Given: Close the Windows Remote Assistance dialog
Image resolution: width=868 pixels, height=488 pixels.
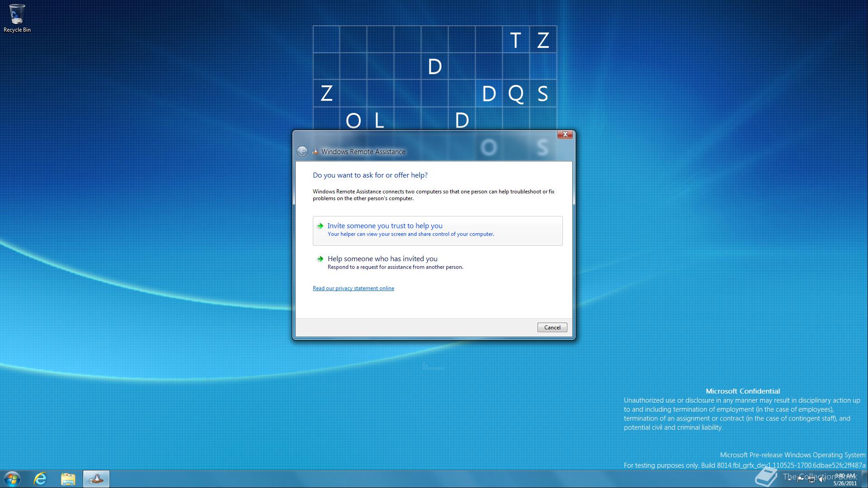Looking at the screenshot, I should 565,135.
